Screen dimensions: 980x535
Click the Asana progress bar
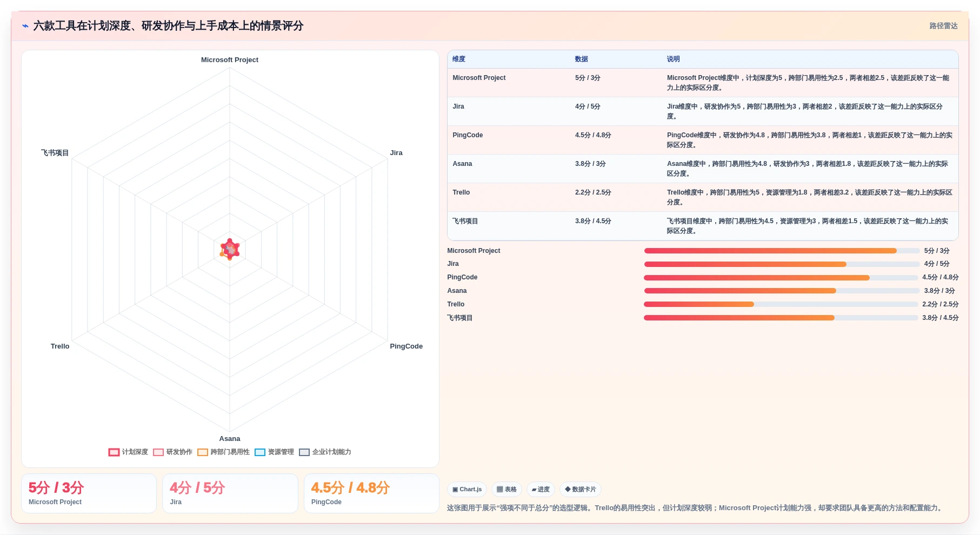point(782,291)
